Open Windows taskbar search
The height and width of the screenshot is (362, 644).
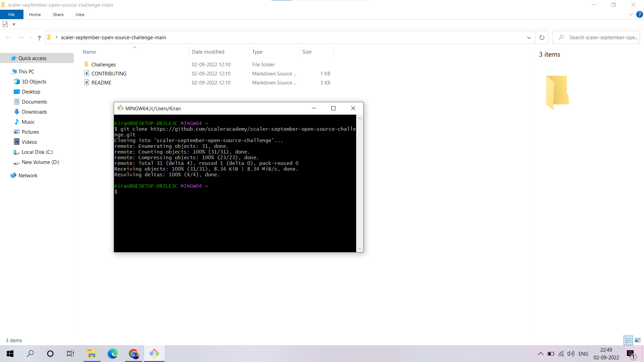tap(30, 353)
